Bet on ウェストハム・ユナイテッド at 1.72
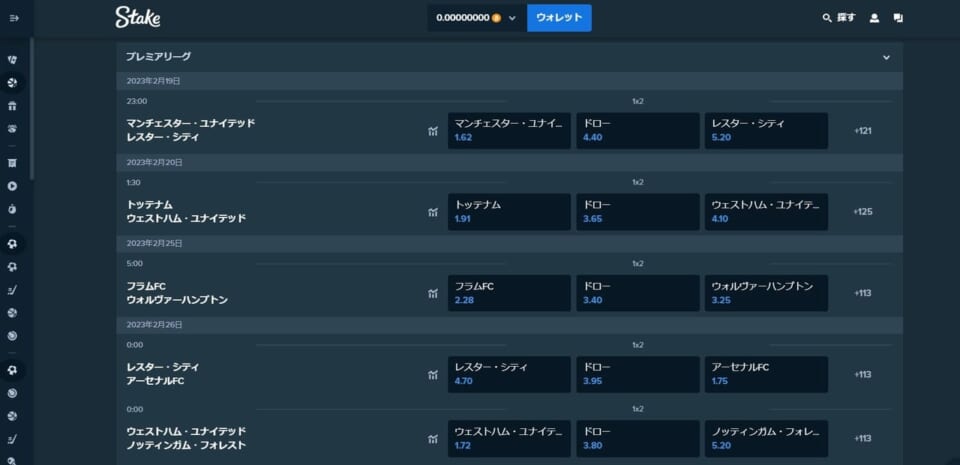Viewport: 960px width, 465px height. 509,439
